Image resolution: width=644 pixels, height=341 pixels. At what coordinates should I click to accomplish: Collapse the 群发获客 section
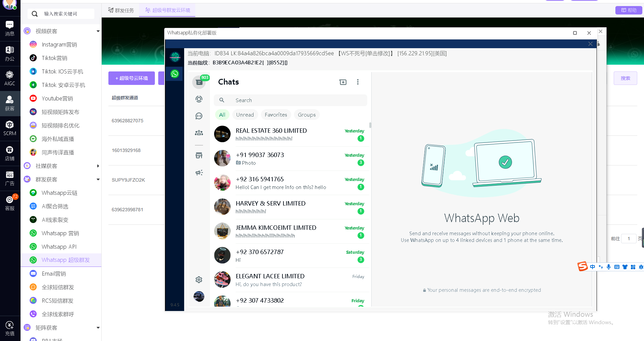[x=98, y=180]
